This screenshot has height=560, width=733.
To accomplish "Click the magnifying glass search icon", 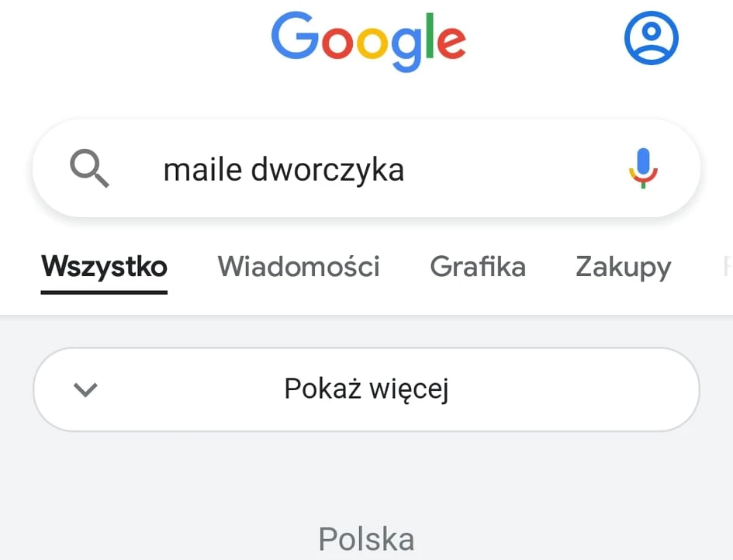I will click(x=89, y=168).
